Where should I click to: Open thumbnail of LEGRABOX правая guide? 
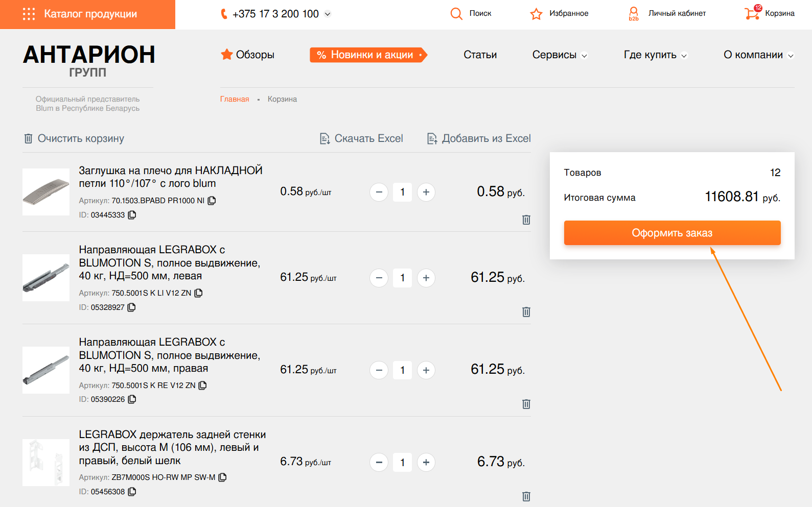46,370
